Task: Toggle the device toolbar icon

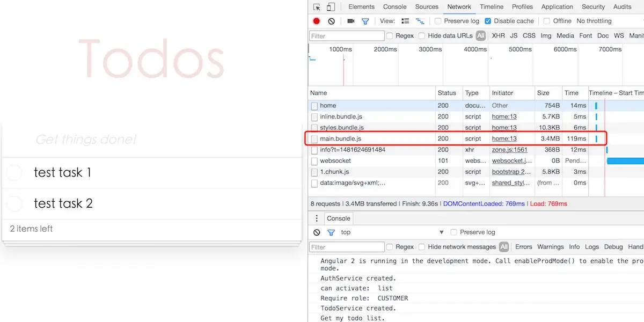Action: 331,7
